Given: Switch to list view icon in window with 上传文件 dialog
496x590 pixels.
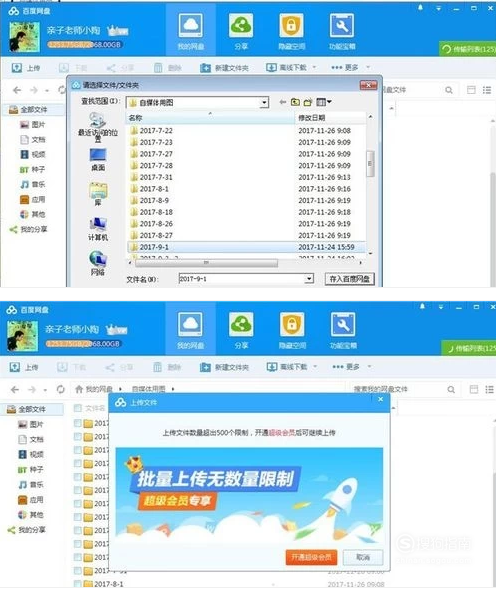Looking at the screenshot, I should click(x=489, y=389).
